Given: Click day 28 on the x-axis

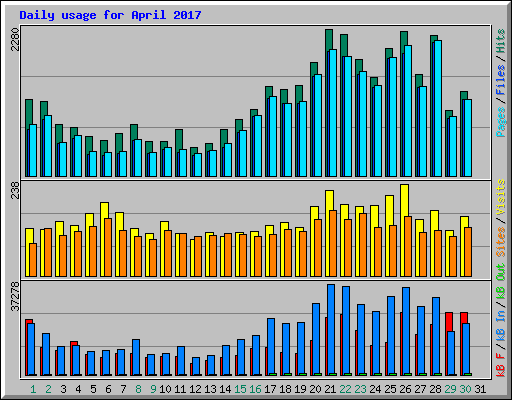Looking at the screenshot, I should click(435, 389).
